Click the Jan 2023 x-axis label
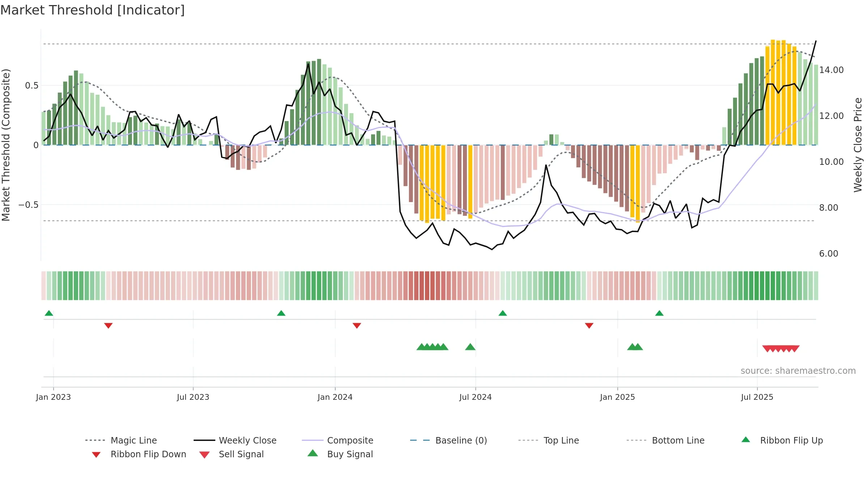 click(x=54, y=397)
